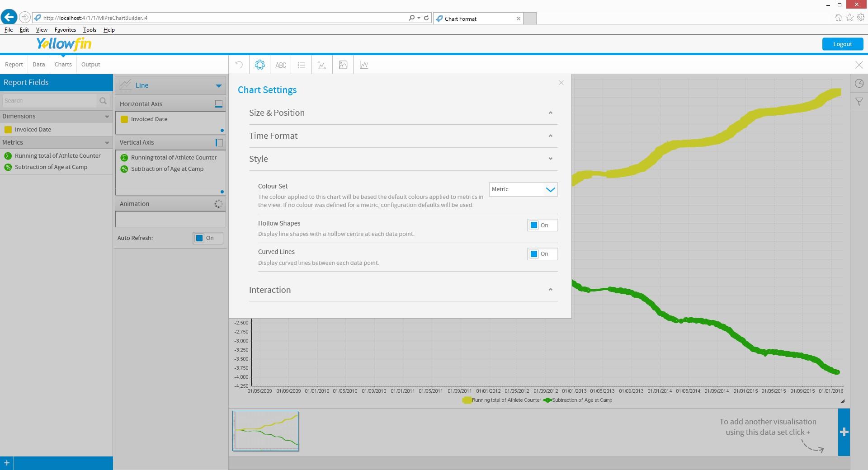Open Chart Settings gear icon
The height and width of the screenshot is (470, 868).
pyautogui.click(x=259, y=65)
